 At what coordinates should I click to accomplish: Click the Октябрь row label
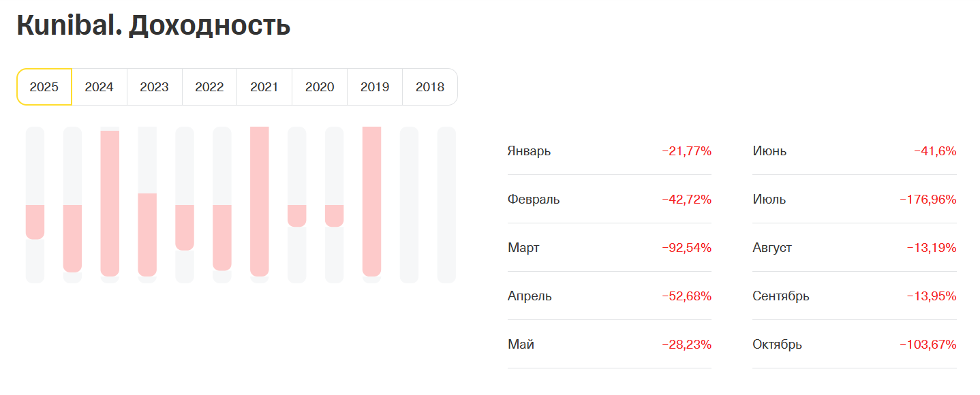pyautogui.click(x=777, y=345)
